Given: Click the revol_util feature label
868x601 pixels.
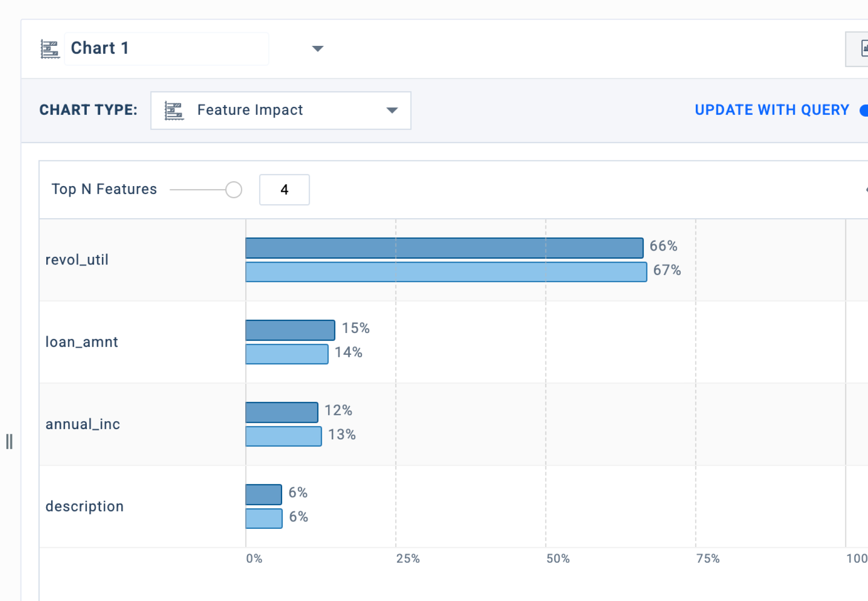Looking at the screenshot, I should pyautogui.click(x=77, y=260).
